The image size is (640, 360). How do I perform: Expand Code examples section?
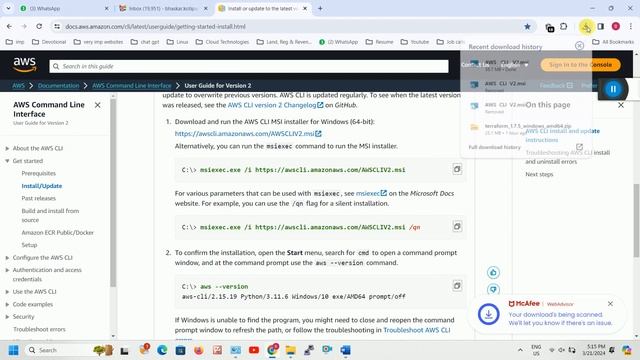[x=7, y=304]
